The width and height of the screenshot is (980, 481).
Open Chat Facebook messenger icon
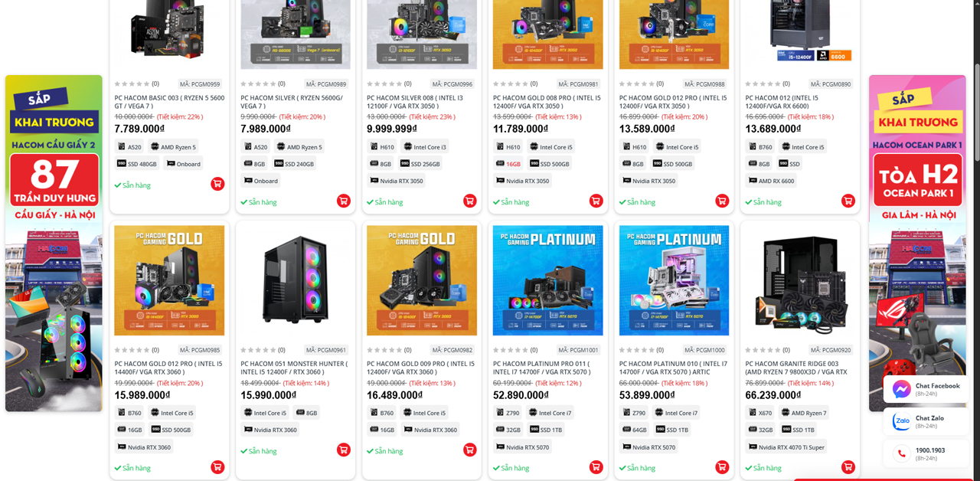point(902,389)
